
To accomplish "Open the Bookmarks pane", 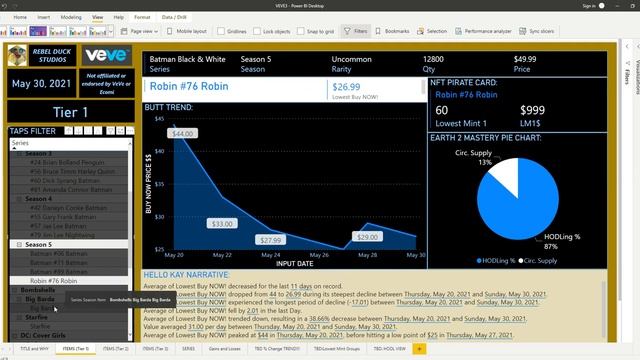I will [392, 31].
